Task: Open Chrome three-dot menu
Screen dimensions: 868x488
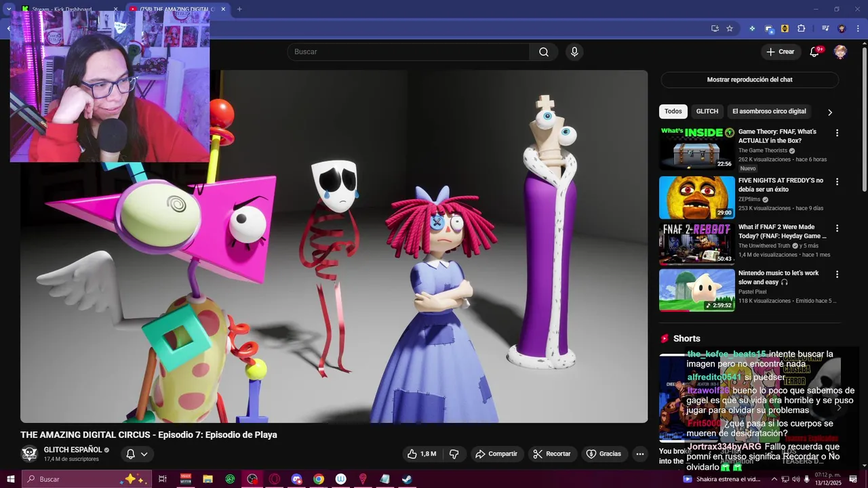Action: (x=859, y=28)
